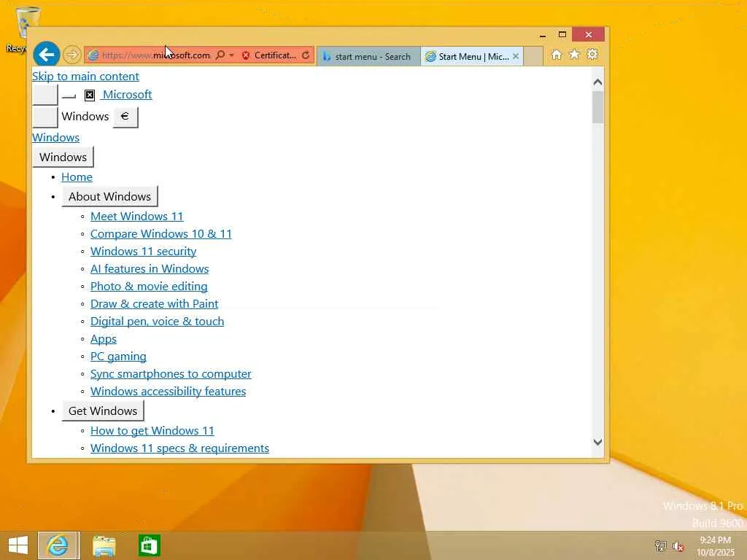
Task: Go back with the blue back arrow
Action: pos(46,55)
